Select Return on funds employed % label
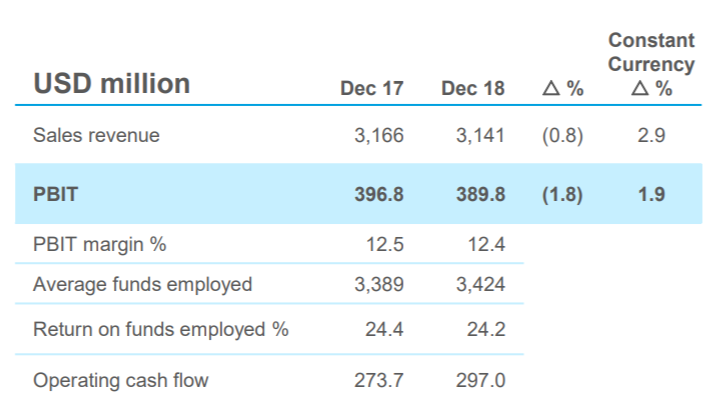This screenshot has width=725, height=398. [x=161, y=330]
